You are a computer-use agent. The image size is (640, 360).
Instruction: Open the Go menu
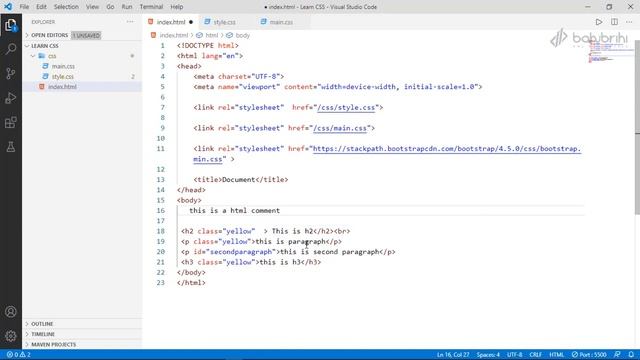click(x=110, y=7)
